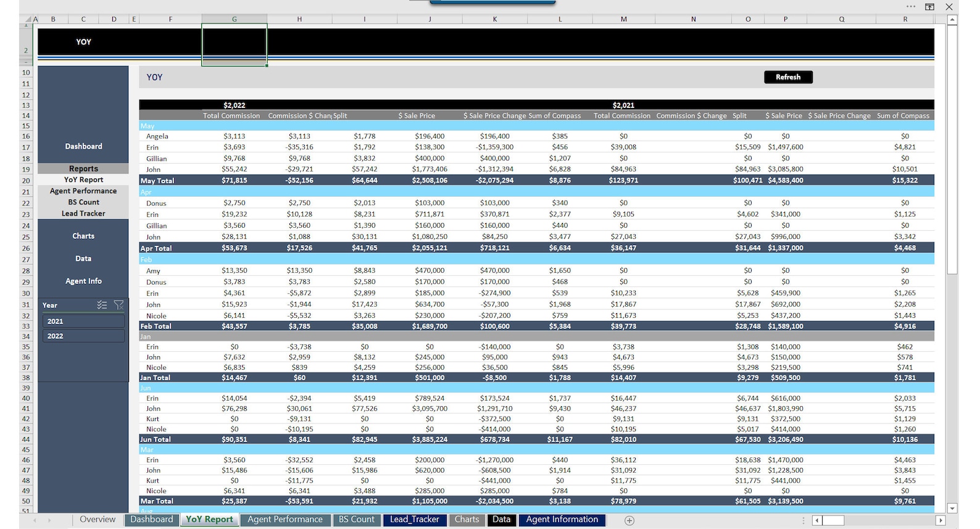Click the horizontal scrollbar left arrow
Screen dimensions: 980x529
tap(816, 520)
